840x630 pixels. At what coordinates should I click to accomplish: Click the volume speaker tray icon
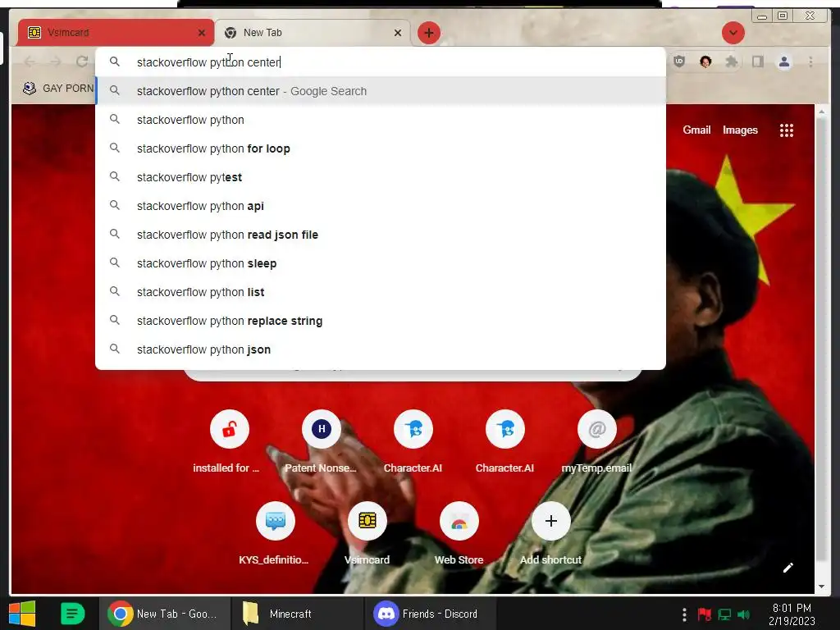(x=744, y=614)
